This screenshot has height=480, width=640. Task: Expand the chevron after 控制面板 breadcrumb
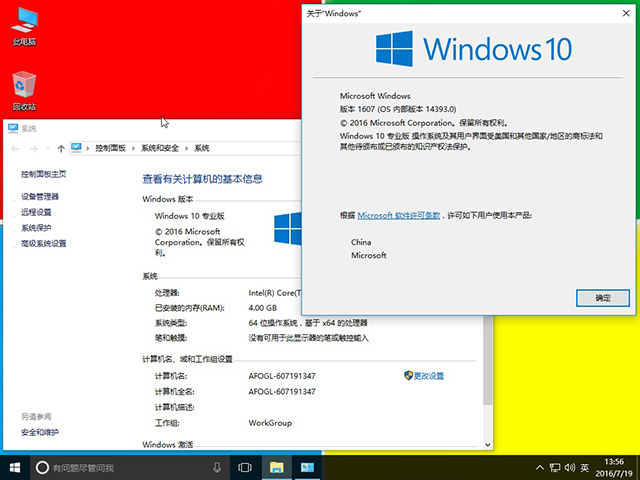click(x=133, y=148)
